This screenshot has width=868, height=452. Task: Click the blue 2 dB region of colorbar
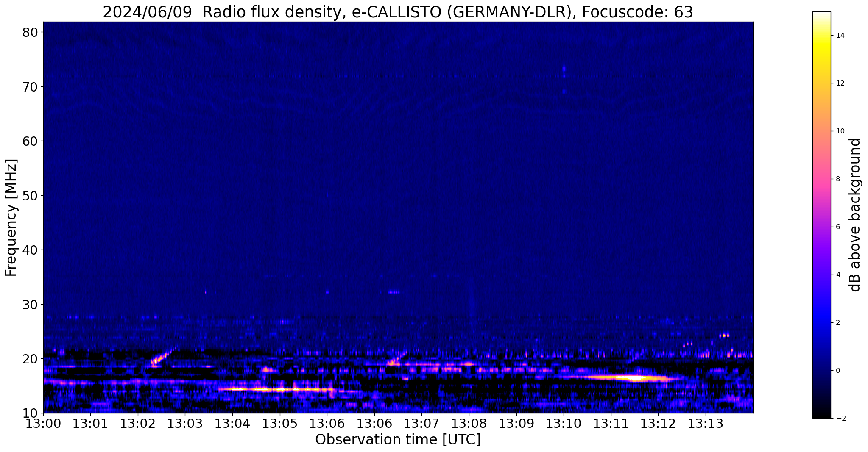(x=821, y=322)
